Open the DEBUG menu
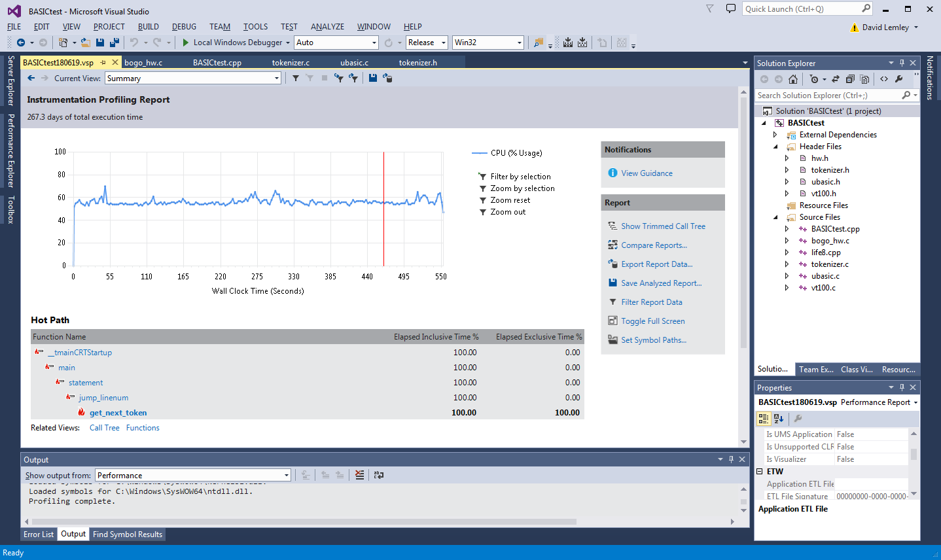Viewport: 941px width, 560px height. pyautogui.click(x=184, y=27)
